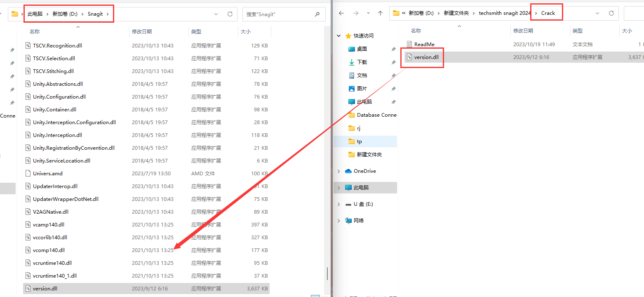Screen dimensions: 644x297
Task: Select the ReadMe text file icon
Action: 409,44
